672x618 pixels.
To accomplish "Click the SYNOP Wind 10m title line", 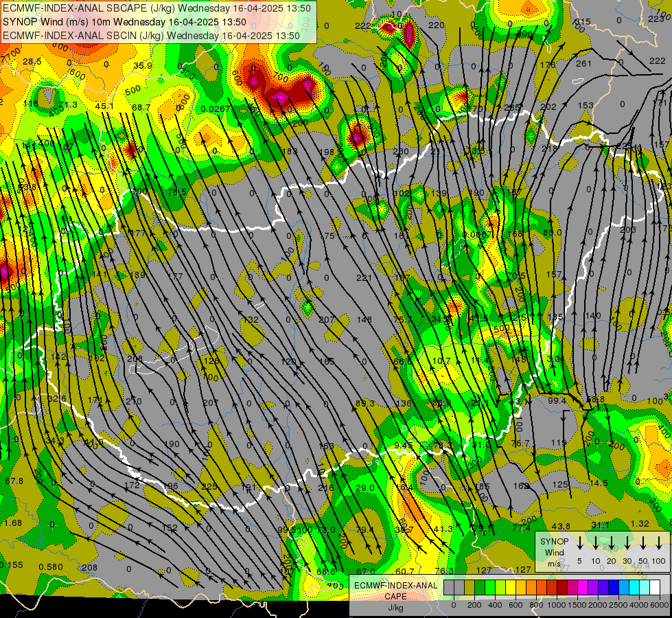I will pyautogui.click(x=124, y=22).
